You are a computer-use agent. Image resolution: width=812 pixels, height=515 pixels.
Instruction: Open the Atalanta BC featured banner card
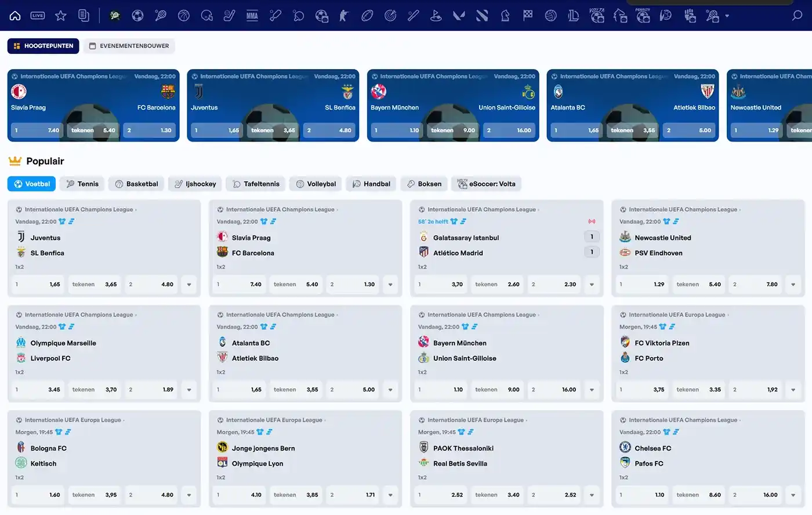tap(633, 106)
